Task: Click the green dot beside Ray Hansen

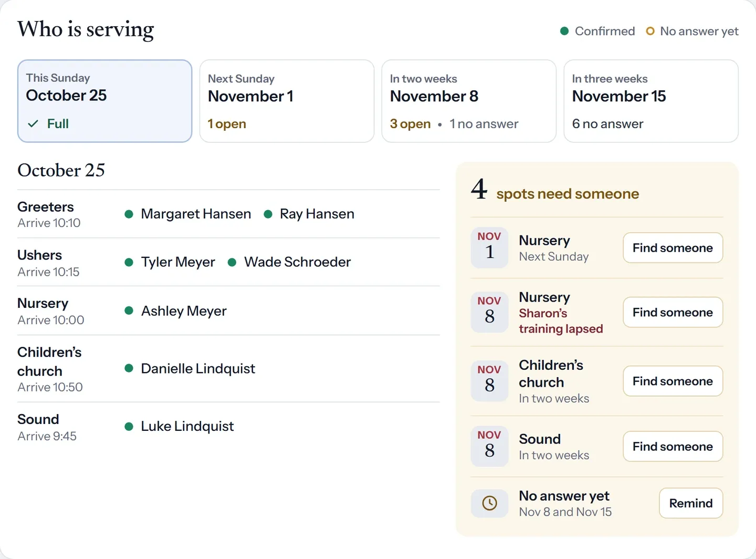Action: coord(268,214)
